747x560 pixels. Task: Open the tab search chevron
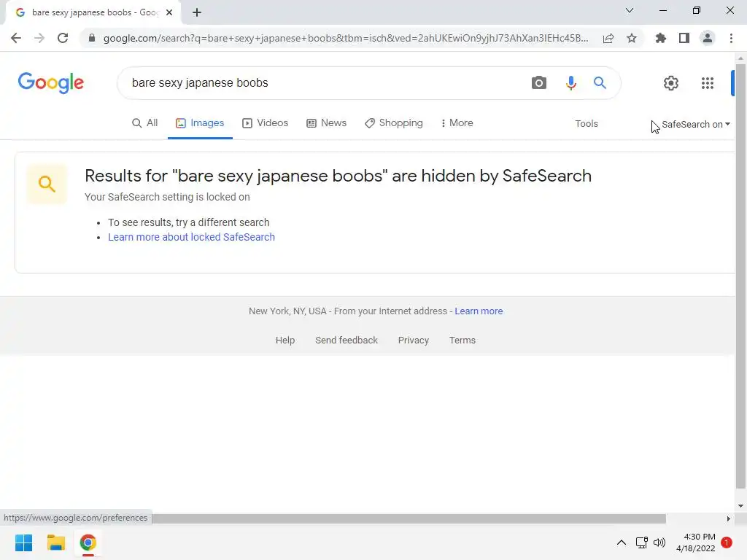pos(630,10)
